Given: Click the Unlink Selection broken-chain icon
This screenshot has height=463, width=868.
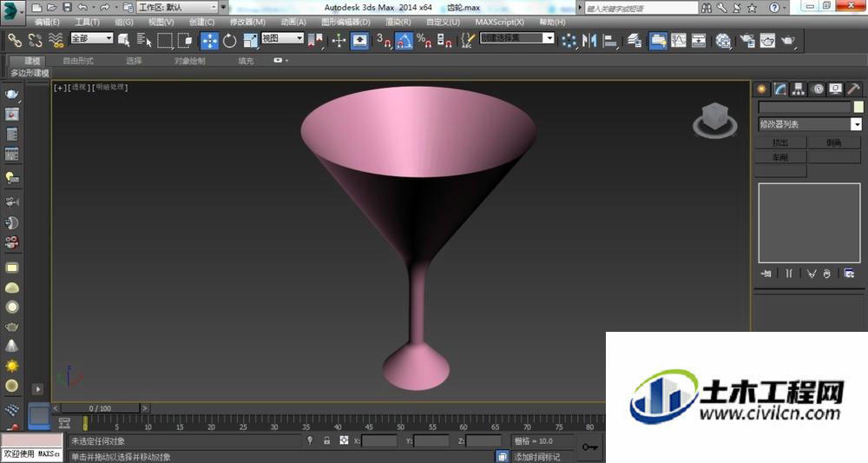Looking at the screenshot, I should point(36,41).
